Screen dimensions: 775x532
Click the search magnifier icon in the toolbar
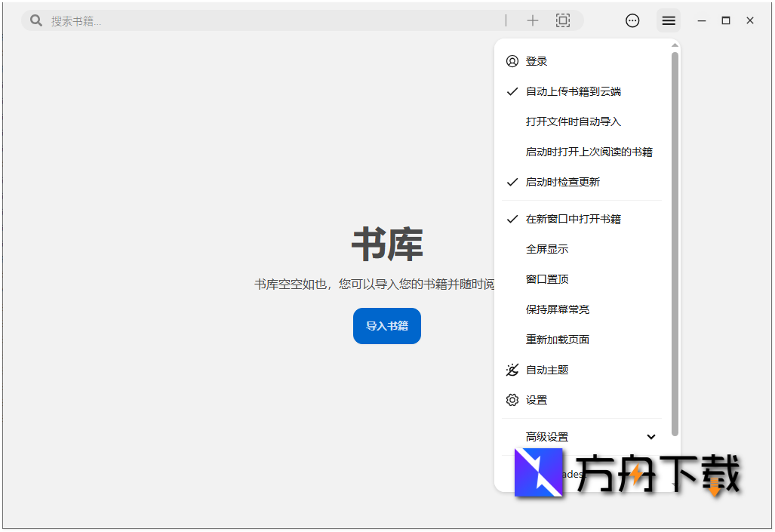(35, 20)
